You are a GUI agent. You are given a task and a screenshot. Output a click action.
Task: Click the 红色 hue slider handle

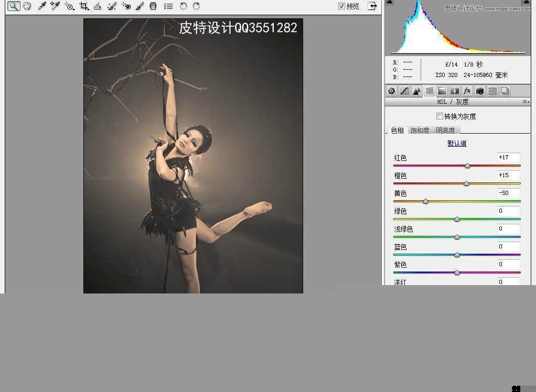pyautogui.click(x=467, y=166)
